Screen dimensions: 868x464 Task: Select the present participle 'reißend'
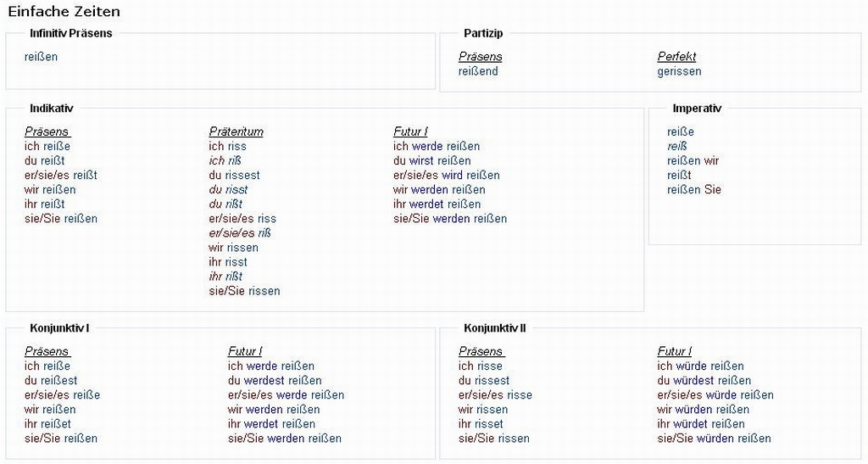pos(478,71)
